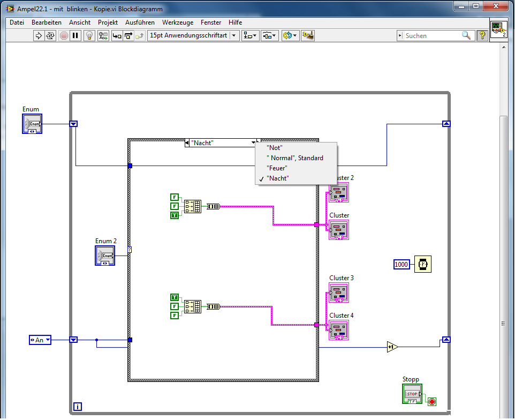Open the Ausführen menu
Screen dimensions: 515x420
[x=140, y=22]
